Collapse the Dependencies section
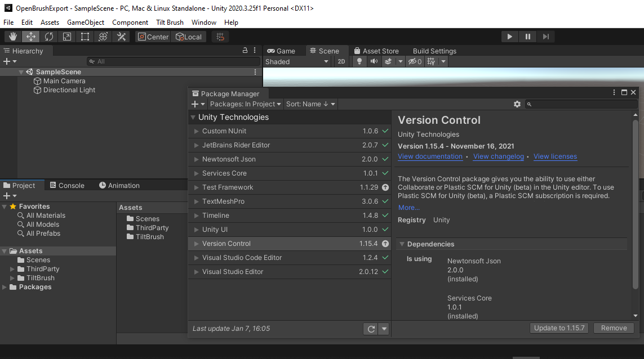The image size is (644, 359). point(402,244)
